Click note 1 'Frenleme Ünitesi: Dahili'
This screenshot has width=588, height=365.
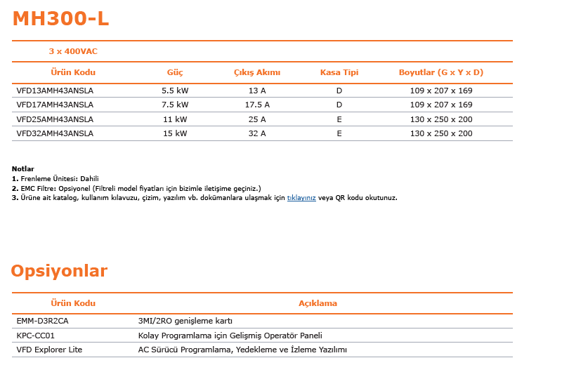(x=55, y=179)
